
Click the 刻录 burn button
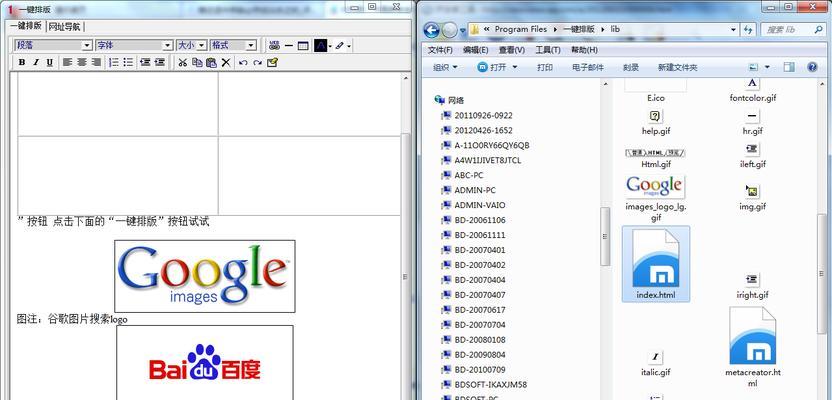(x=631, y=67)
